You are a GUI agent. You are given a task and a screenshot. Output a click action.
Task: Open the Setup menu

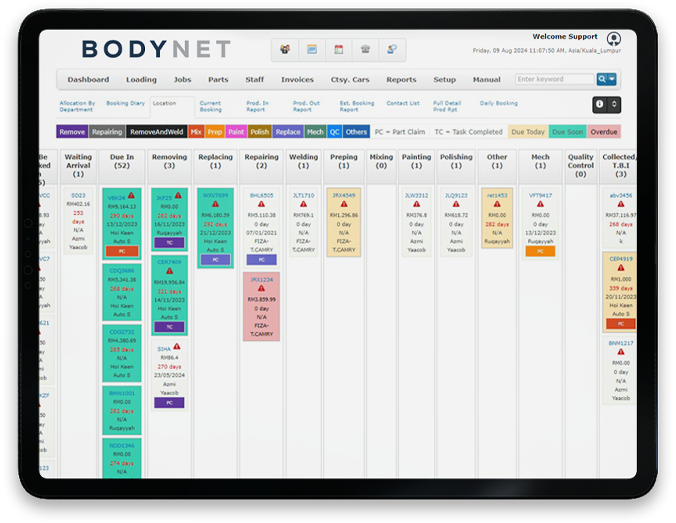[x=444, y=79]
